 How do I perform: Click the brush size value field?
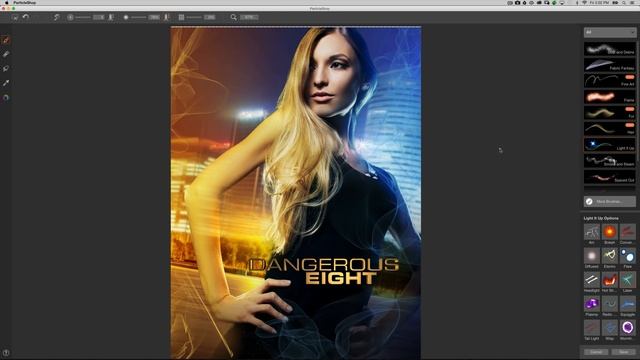tap(99, 17)
